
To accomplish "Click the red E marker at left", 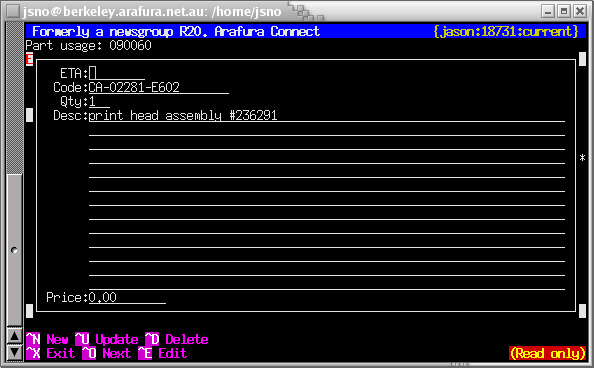I will [x=30, y=59].
